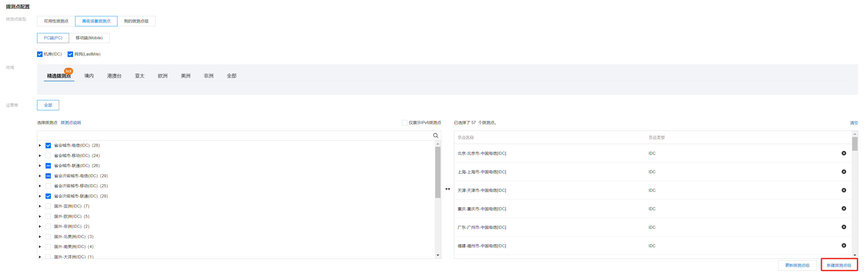The image size is (868, 273).
Task: Remove 福建-福州市-中国电信[IDC] from selected nodes
Action: click(x=843, y=245)
